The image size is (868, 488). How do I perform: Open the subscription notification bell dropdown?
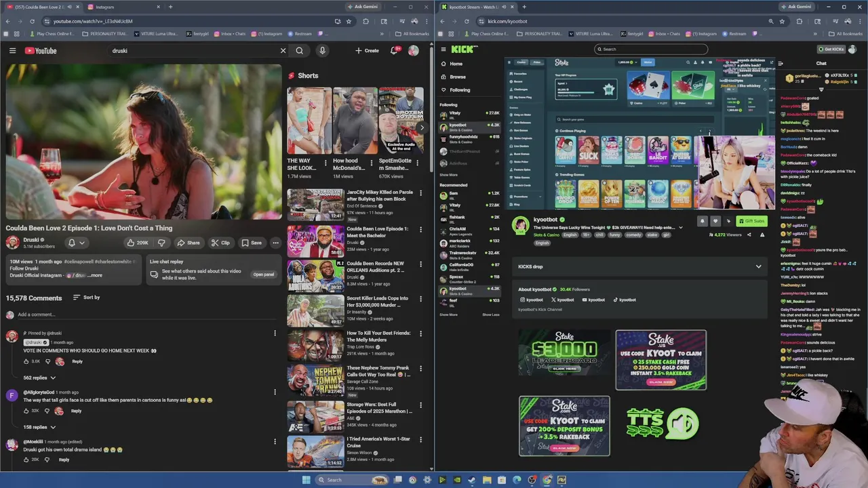[x=76, y=243]
